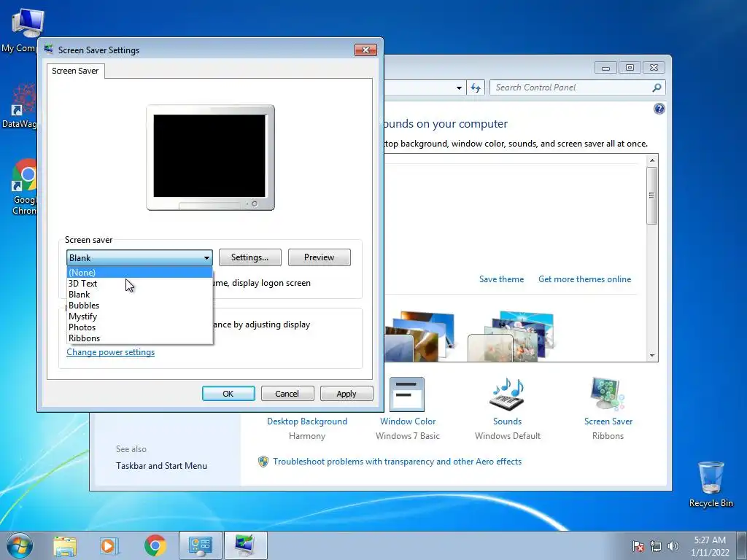Viewport: 747px width, 560px height.
Task: Open Window Color link in Personalization
Action: (408, 421)
